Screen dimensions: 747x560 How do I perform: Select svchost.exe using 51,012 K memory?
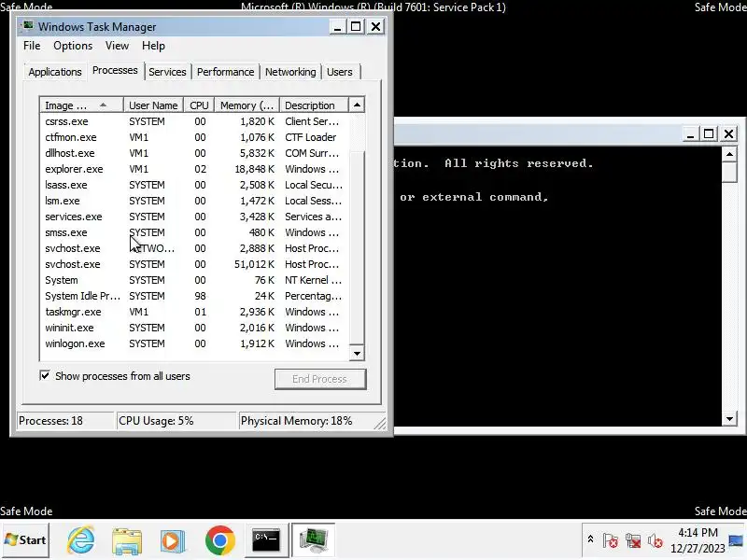[195, 264]
